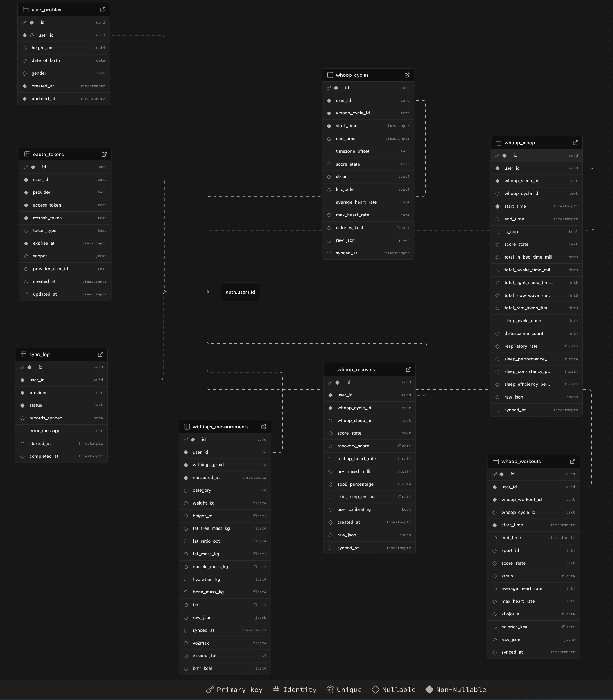Click the withings_measurements table title
Screen dimensions: 613x700
pos(220,426)
